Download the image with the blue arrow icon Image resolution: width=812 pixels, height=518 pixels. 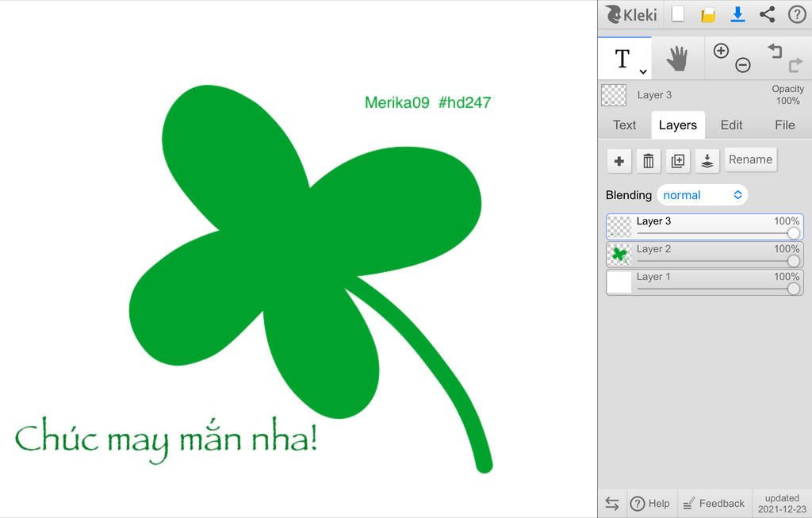tap(737, 14)
